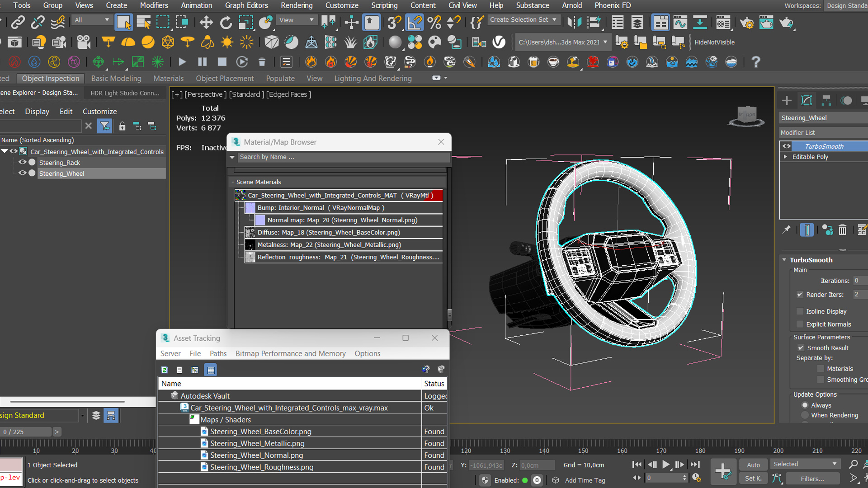Viewport: 868px width, 488px height.
Task: Open the Create panel plus icon
Action: 787,100
